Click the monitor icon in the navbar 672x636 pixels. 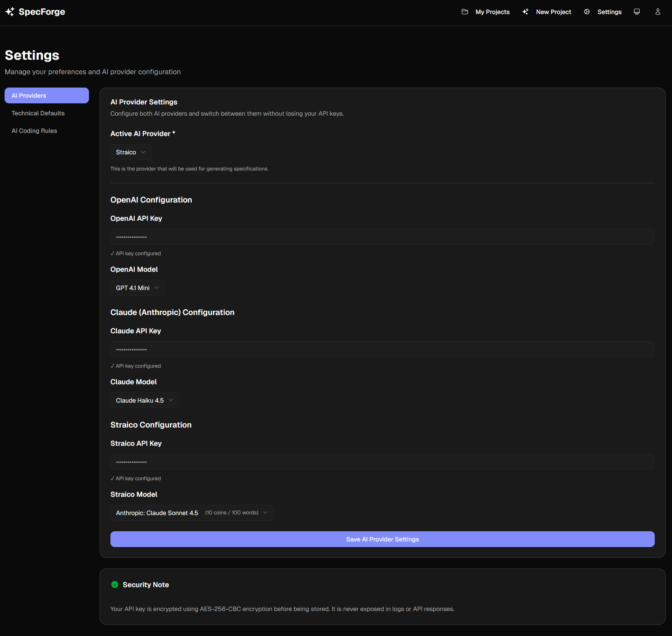coord(637,12)
